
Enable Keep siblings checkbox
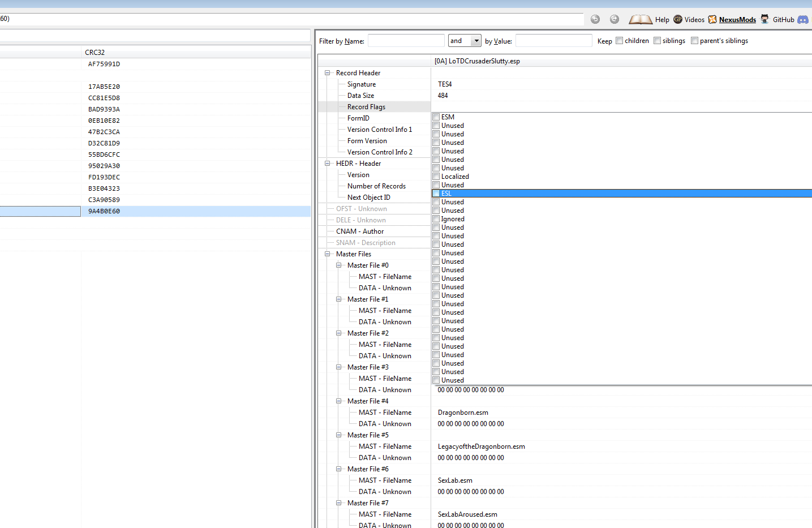657,41
